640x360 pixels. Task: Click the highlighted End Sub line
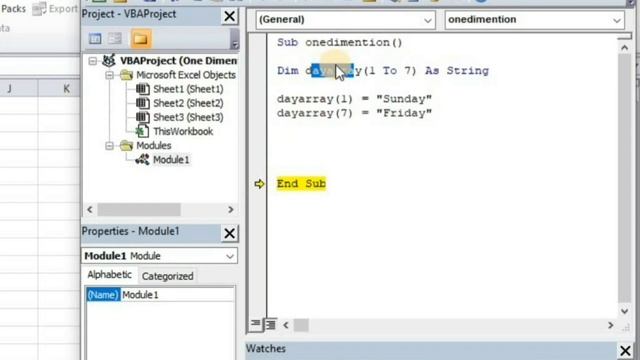coord(301,184)
